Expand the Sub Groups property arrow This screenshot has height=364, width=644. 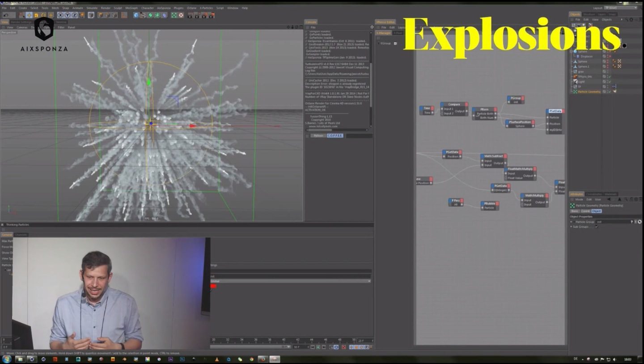click(571, 227)
